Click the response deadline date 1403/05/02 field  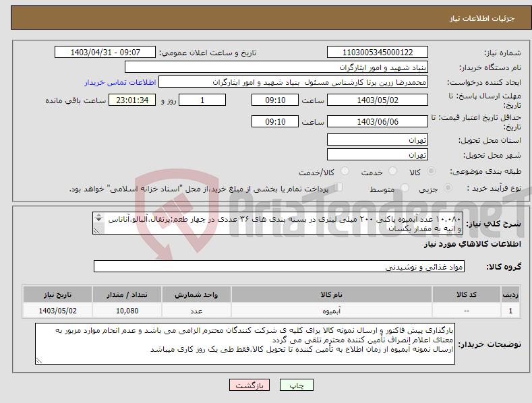378,100
